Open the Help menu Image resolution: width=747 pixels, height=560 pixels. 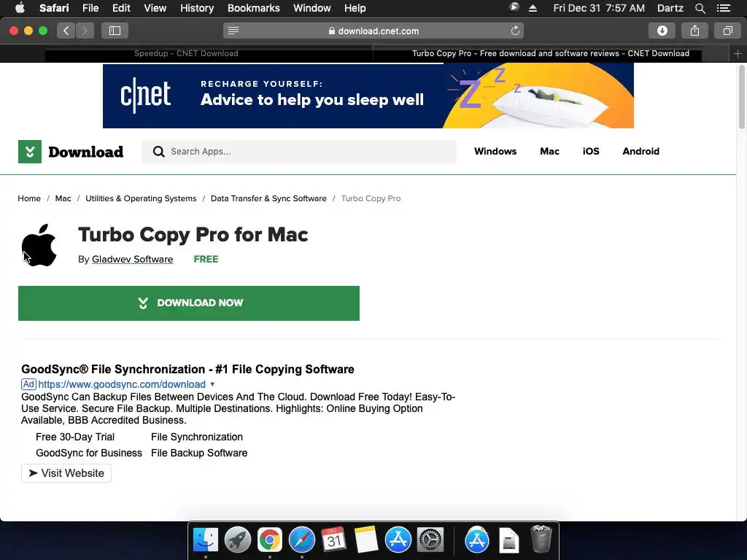(x=355, y=8)
